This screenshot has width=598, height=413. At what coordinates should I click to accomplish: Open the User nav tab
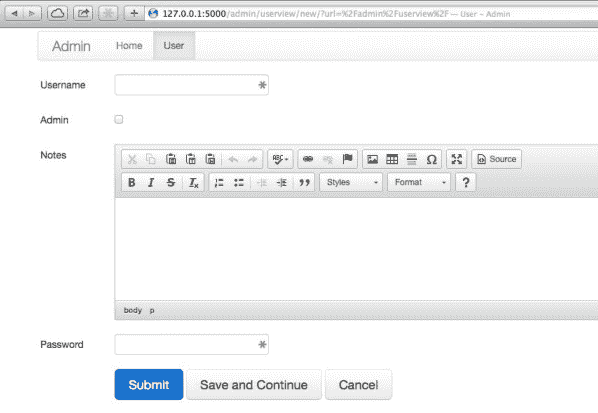tap(174, 46)
